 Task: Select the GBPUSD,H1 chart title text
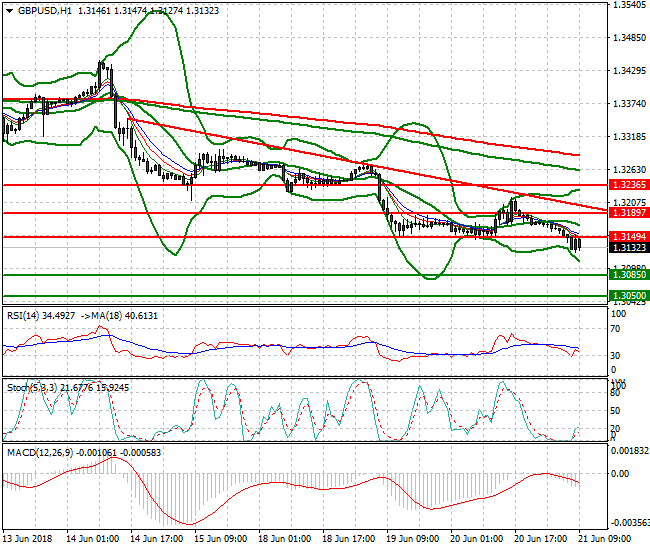[45, 11]
